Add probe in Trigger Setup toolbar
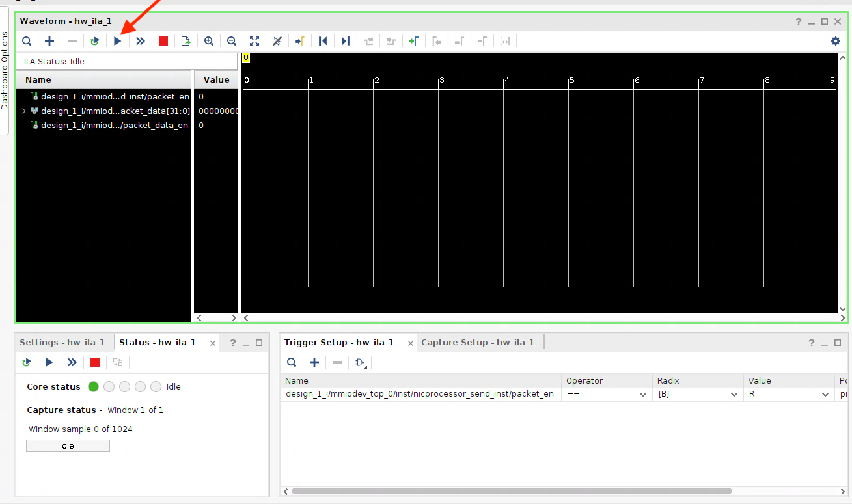852x504 pixels. 314,362
